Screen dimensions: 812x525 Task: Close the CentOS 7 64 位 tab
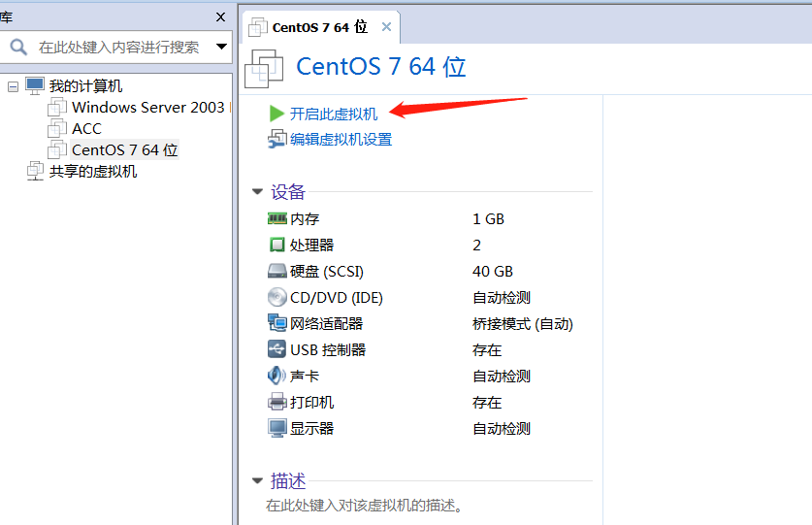tap(386, 27)
